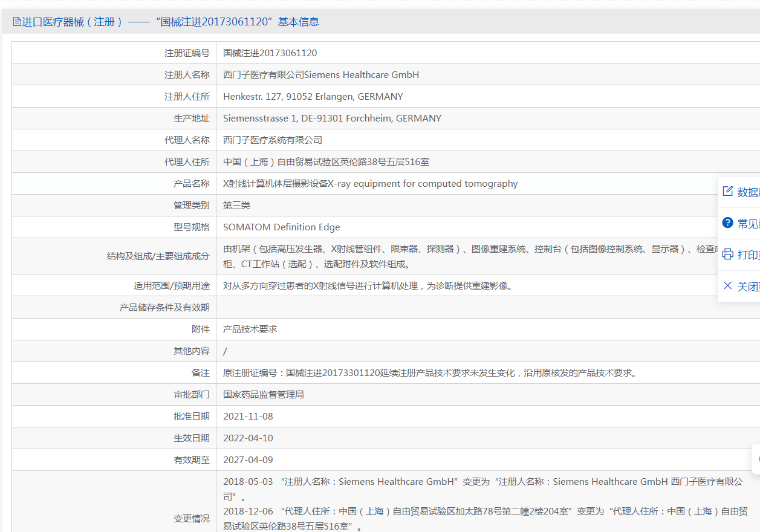760x532 pixels.
Task: Click the document icon before 进口医疗器械 title
Action: (16, 22)
